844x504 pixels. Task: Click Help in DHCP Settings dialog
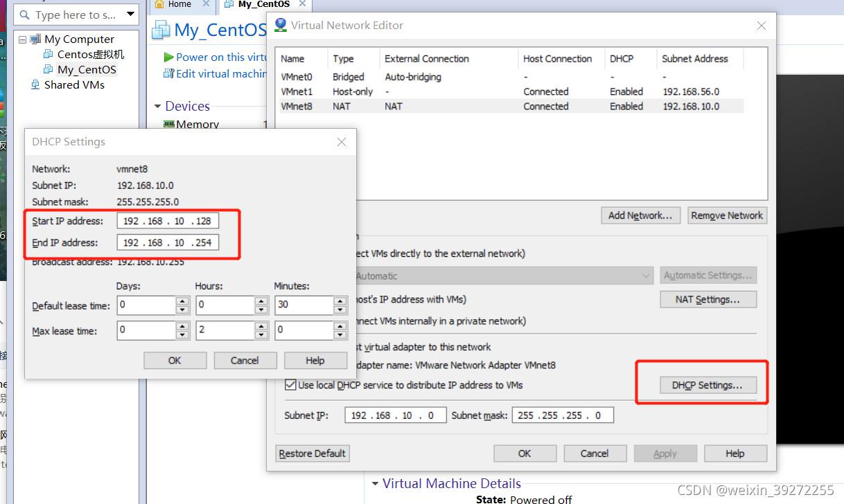coord(315,360)
